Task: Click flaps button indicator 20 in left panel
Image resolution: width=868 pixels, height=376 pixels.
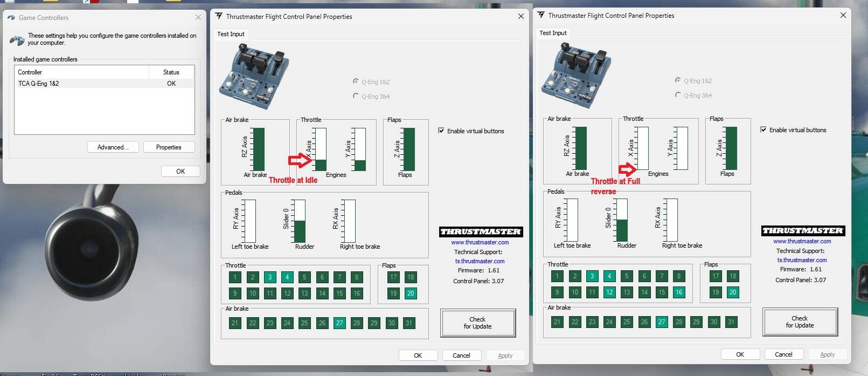Action: [411, 293]
